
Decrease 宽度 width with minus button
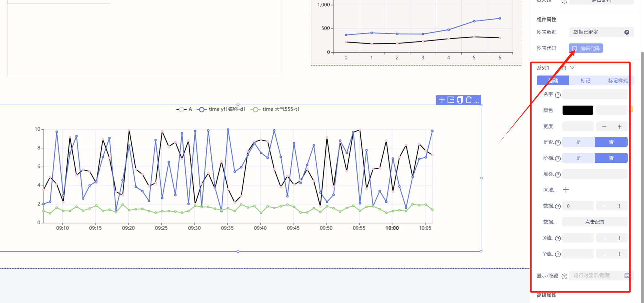click(604, 126)
